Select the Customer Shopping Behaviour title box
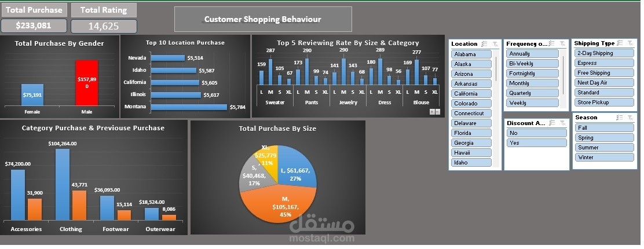The height and width of the screenshot is (249, 644). coord(263,19)
